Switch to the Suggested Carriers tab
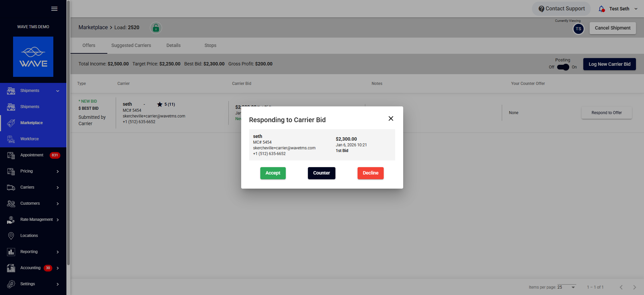This screenshot has height=295, width=644. click(131, 45)
